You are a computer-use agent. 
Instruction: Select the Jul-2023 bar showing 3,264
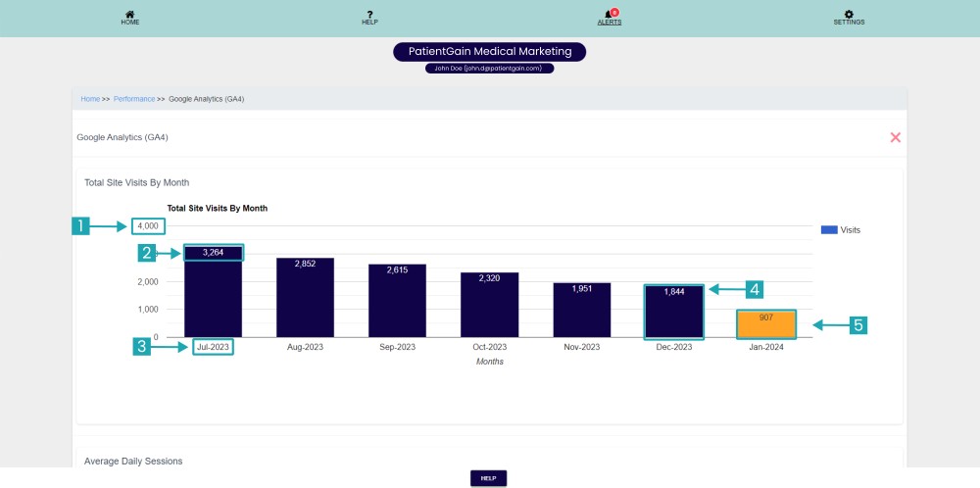point(213,294)
